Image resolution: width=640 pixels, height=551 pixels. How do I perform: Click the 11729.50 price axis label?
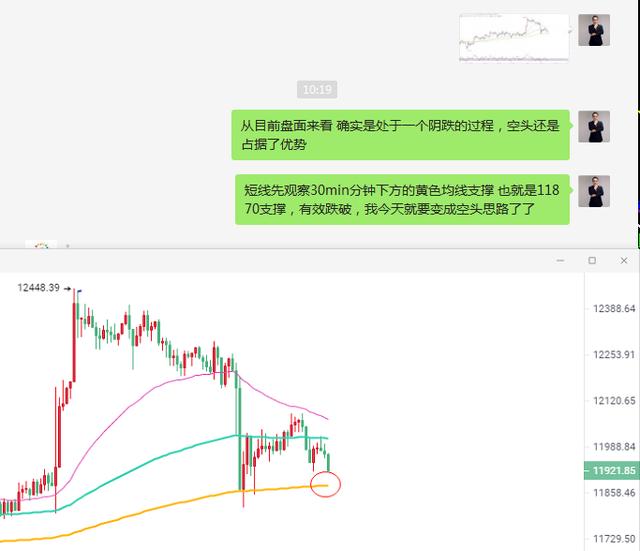tap(614, 539)
